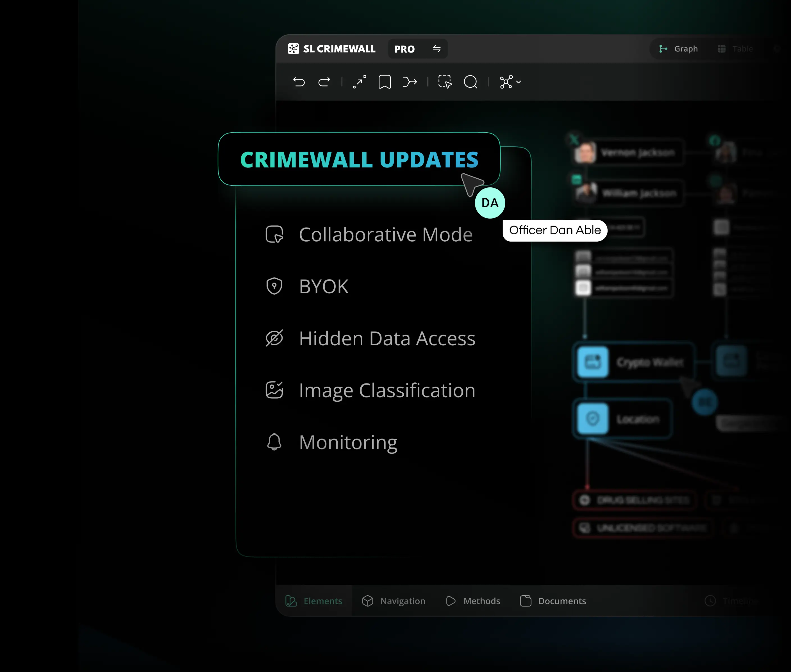
Task: Toggle the PRO plan switch arrows
Action: click(437, 49)
